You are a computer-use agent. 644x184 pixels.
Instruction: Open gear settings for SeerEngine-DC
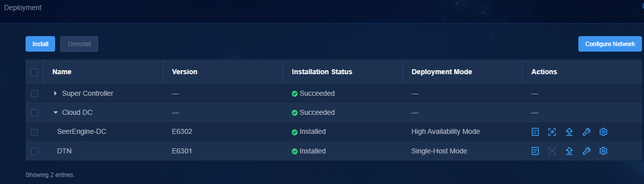click(x=603, y=132)
